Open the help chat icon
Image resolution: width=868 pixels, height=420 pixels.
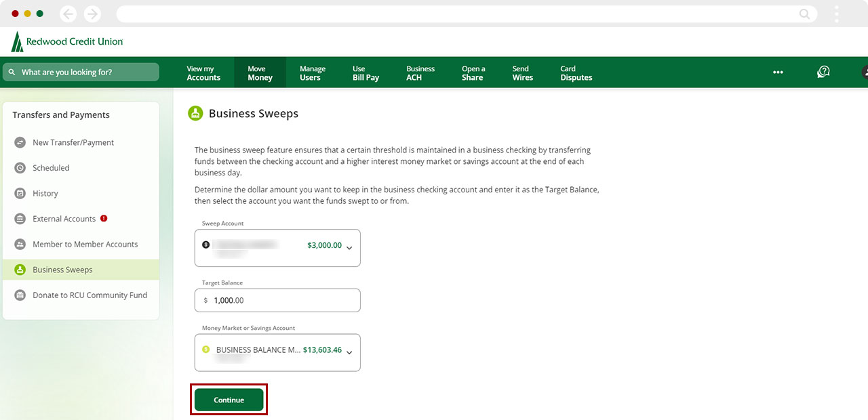pyautogui.click(x=823, y=72)
